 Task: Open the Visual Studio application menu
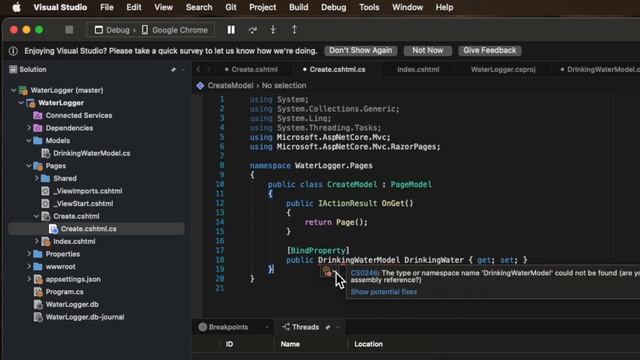(x=60, y=7)
